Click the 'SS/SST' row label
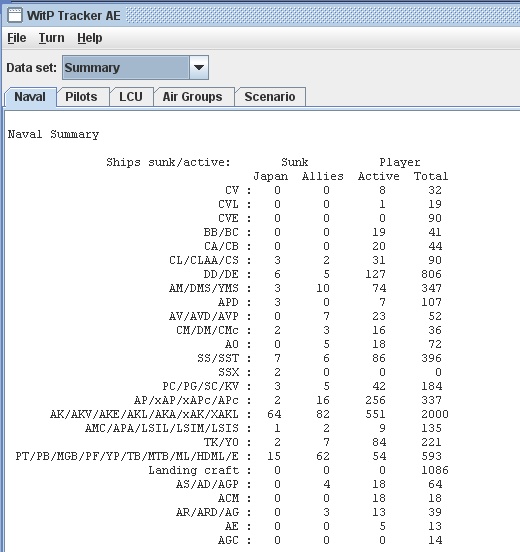Viewport: 520px width, 552px height. click(x=218, y=358)
